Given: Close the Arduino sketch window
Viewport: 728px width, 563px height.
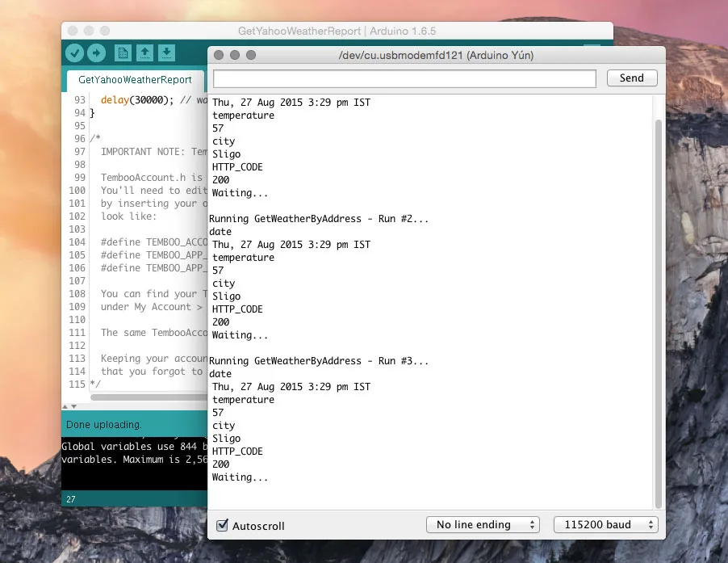Looking at the screenshot, I should tap(72, 31).
